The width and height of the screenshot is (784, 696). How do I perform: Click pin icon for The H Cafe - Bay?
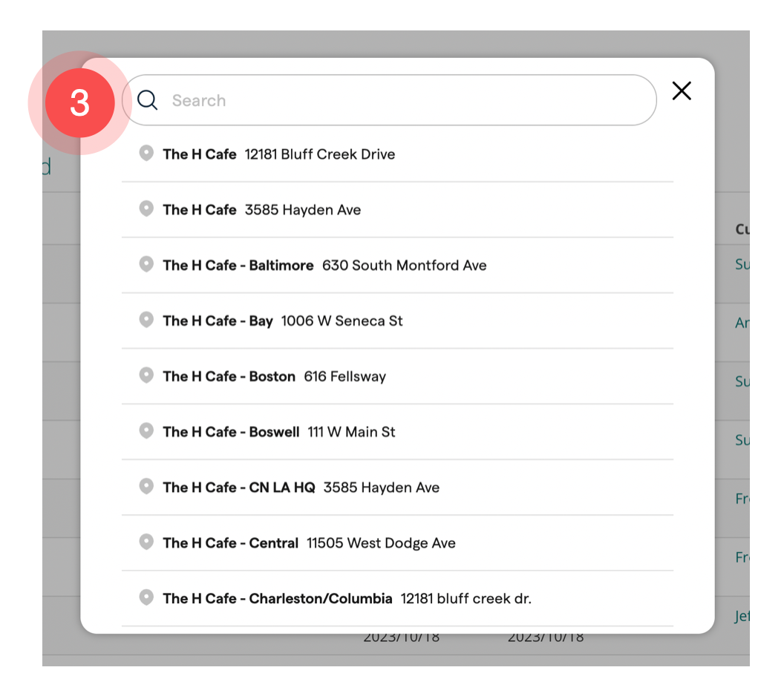[146, 320]
